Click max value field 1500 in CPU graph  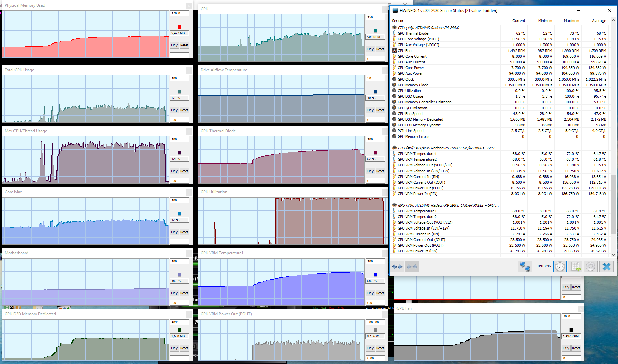coord(376,17)
